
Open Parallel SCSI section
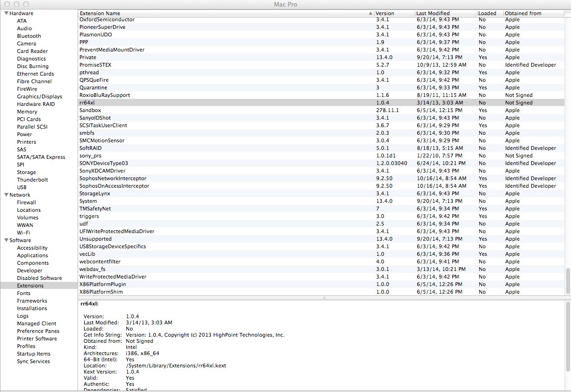pos(32,127)
